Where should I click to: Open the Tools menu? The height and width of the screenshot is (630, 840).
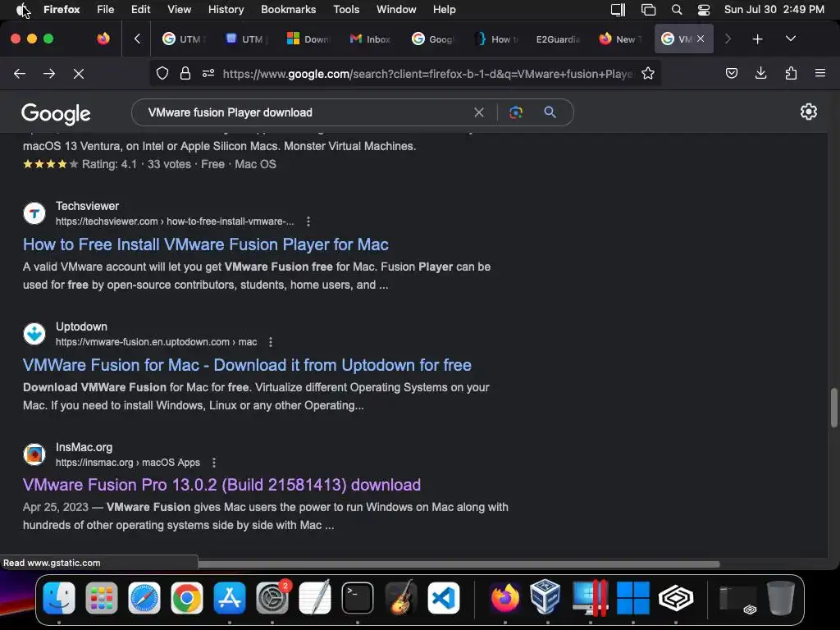click(346, 10)
